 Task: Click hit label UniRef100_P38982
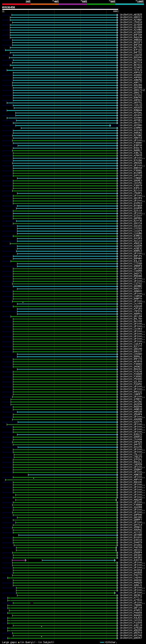tap(131, 377)
